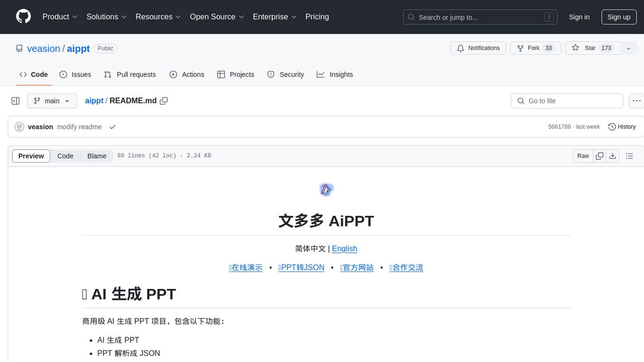
Task: Open the veasion owner profile link
Action: click(x=44, y=48)
